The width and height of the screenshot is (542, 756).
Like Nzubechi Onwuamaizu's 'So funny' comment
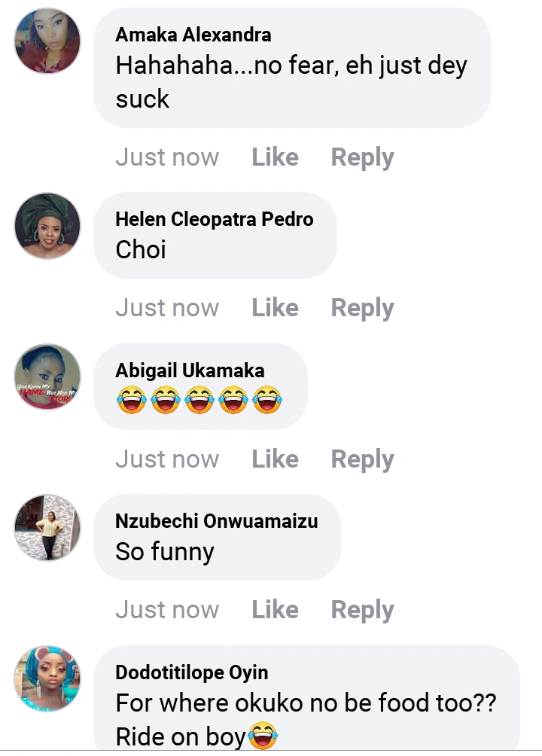275,610
